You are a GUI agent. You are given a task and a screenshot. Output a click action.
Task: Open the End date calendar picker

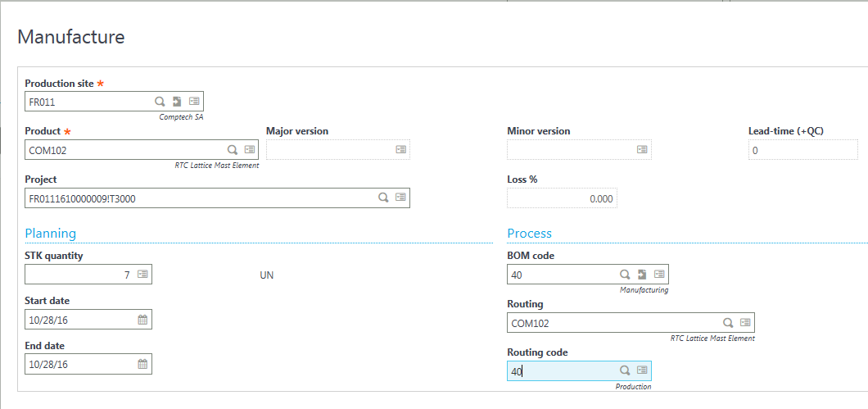pos(142,364)
